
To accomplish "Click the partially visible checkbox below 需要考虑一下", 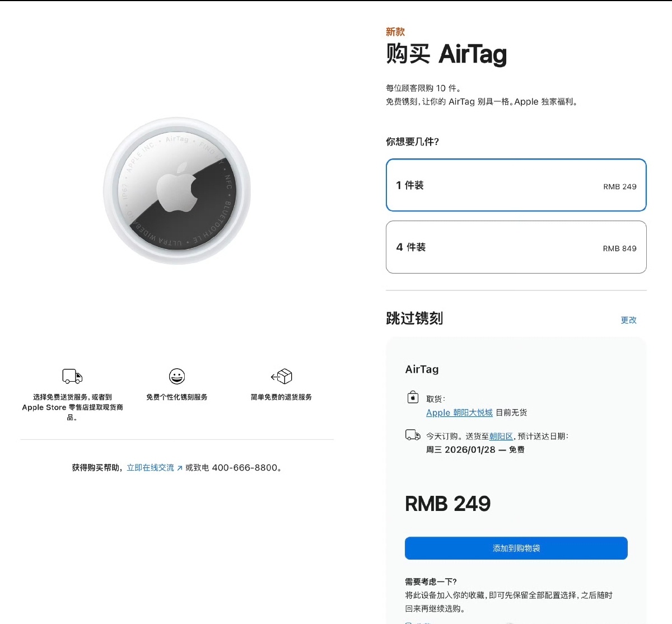I will (x=408, y=622).
